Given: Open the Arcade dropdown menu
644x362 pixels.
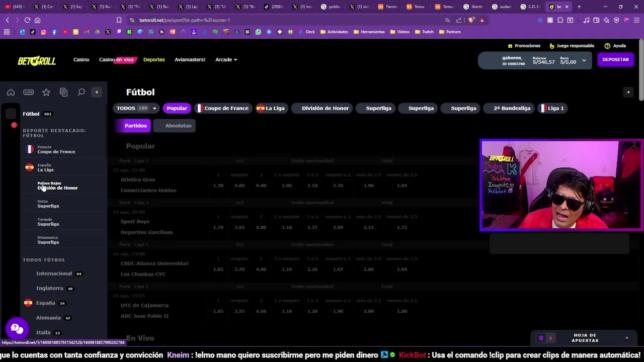Looking at the screenshot, I should point(226,60).
